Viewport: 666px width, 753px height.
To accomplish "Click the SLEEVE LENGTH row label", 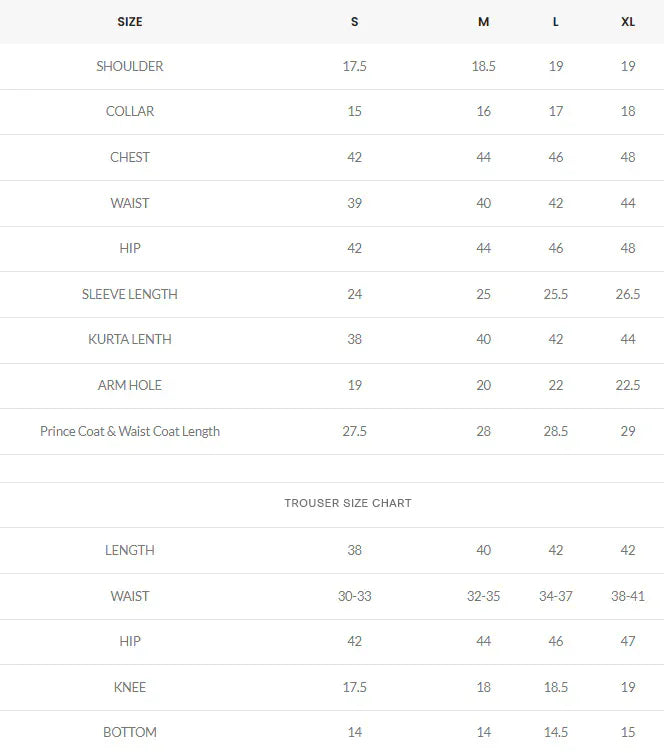I will point(130,294).
